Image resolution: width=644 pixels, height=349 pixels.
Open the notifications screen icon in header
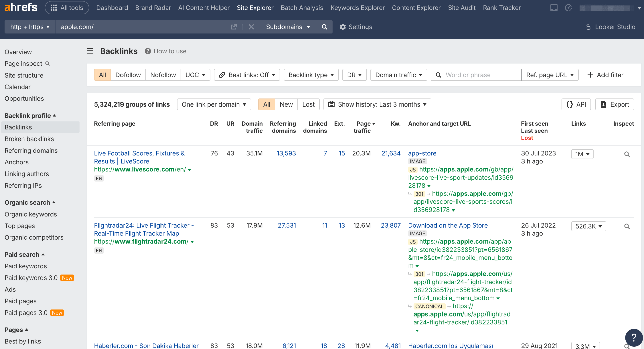(x=554, y=8)
